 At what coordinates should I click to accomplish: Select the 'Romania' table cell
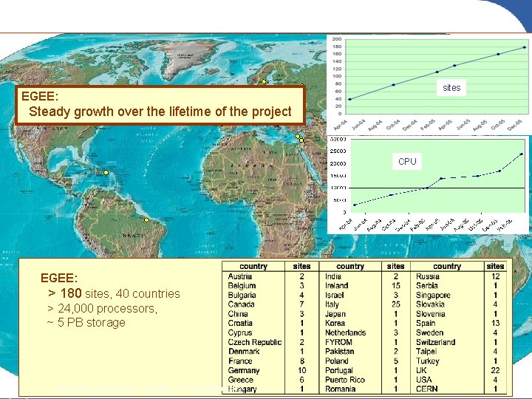pos(340,389)
